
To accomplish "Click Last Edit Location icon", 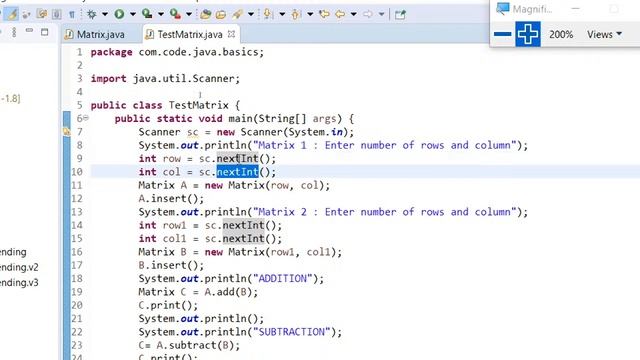I will 324,14.
